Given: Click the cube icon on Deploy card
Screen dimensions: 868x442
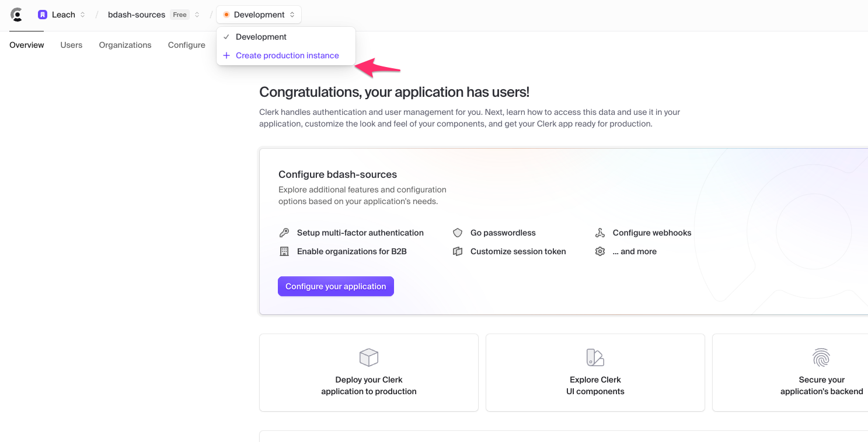Looking at the screenshot, I should (369, 357).
